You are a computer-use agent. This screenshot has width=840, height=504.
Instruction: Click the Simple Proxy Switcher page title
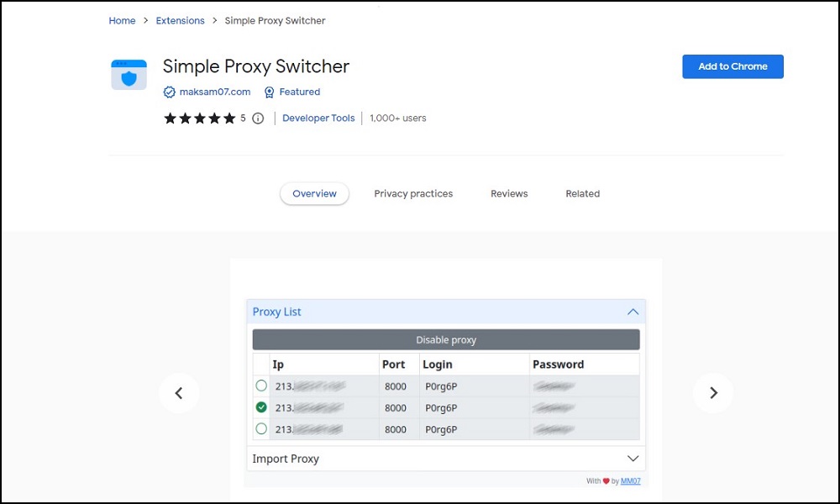(256, 66)
